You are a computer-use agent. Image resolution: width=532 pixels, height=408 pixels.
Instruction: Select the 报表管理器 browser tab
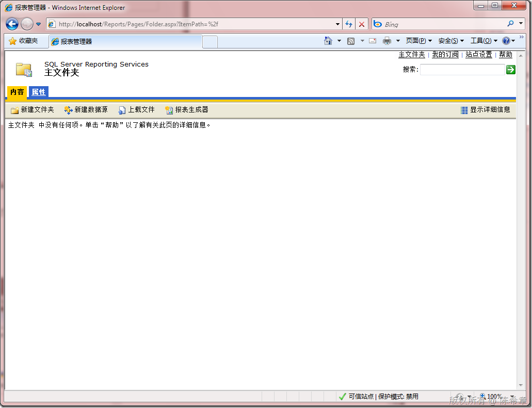point(125,41)
